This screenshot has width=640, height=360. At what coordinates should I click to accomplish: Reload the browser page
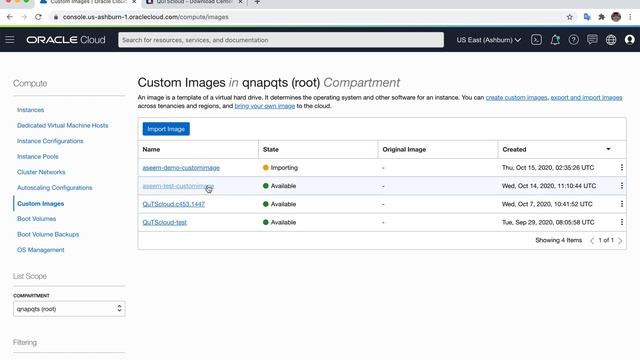pos(38,17)
